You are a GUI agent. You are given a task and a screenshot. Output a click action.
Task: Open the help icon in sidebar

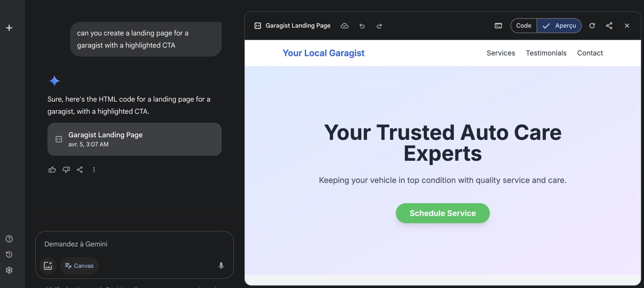pyautogui.click(x=9, y=239)
